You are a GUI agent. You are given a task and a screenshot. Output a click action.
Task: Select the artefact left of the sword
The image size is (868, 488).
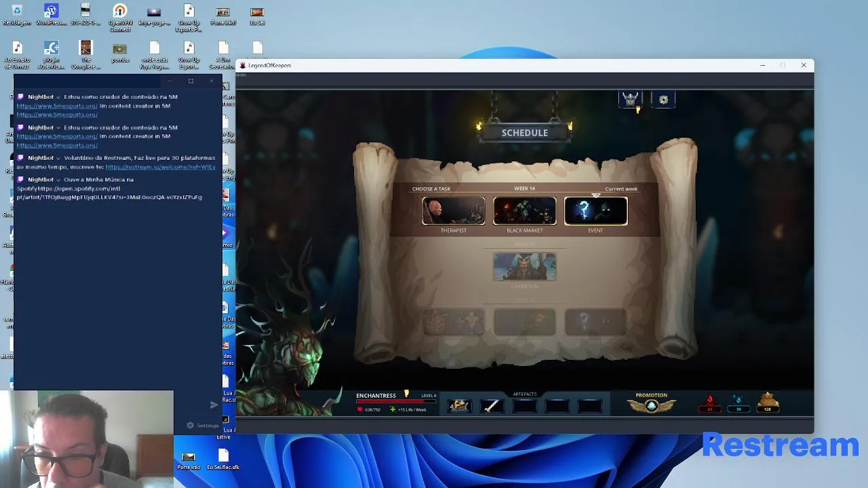pyautogui.click(x=459, y=406)
